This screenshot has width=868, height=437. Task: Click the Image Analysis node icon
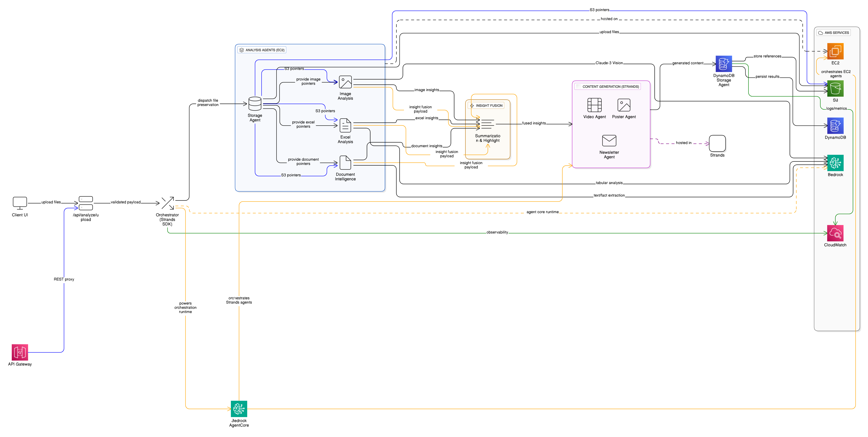(x=345, y=82)
